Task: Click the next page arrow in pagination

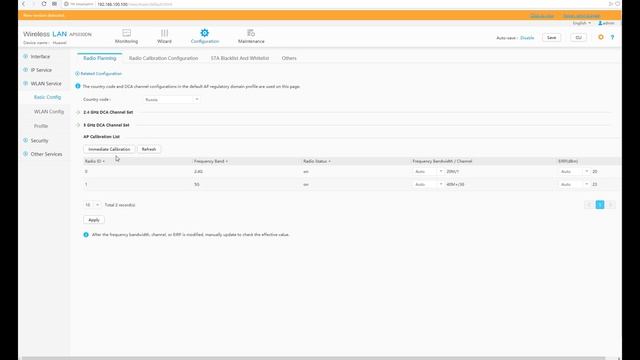Action: (611, 205)
